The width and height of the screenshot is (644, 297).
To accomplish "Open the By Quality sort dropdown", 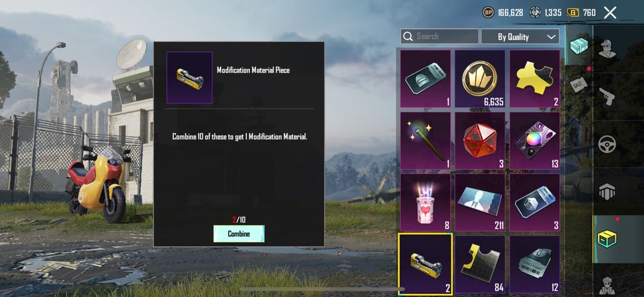I will [x=520, y=36].
